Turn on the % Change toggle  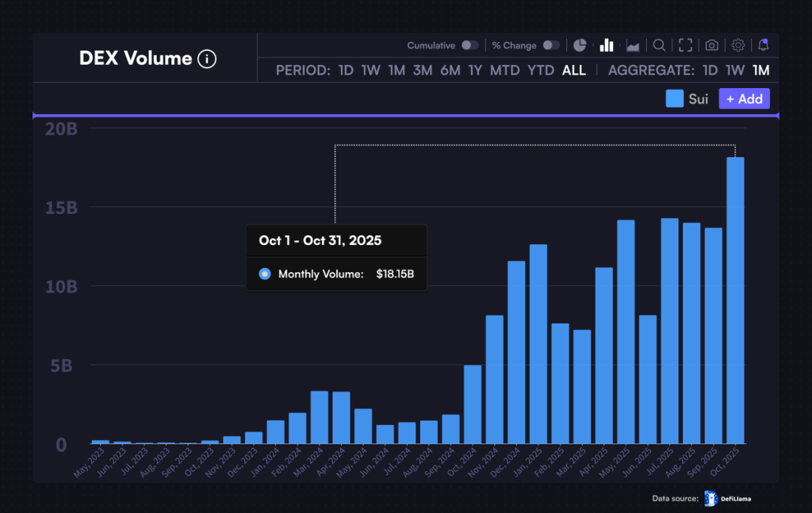(x=550, y=45)
